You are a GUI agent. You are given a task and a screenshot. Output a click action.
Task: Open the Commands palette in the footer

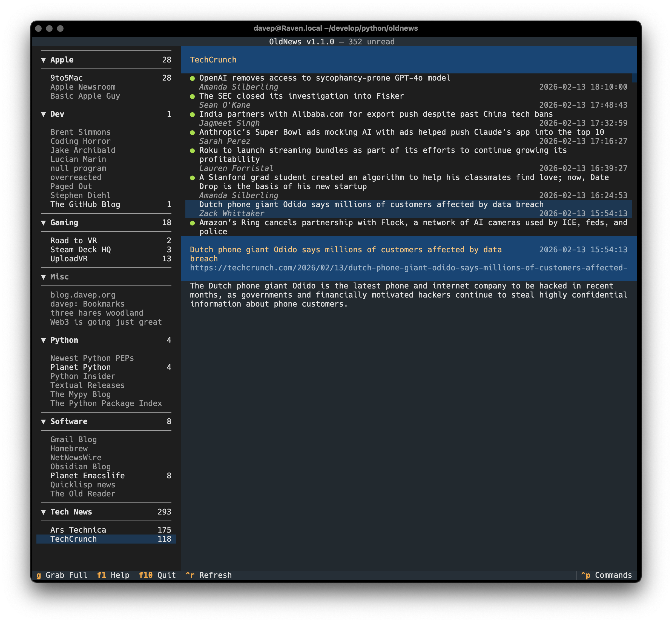(606, 575)
